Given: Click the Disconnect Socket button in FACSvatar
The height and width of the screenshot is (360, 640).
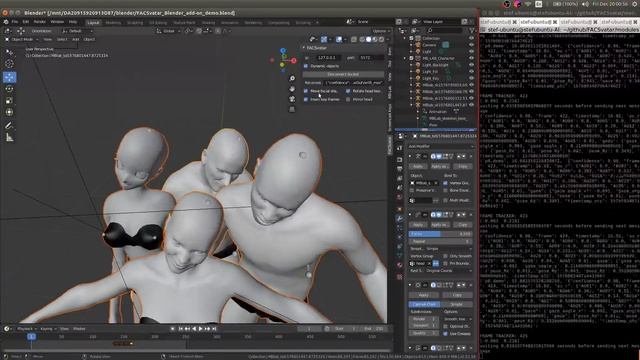Looking at the screenshot, I should coord(343,74).
